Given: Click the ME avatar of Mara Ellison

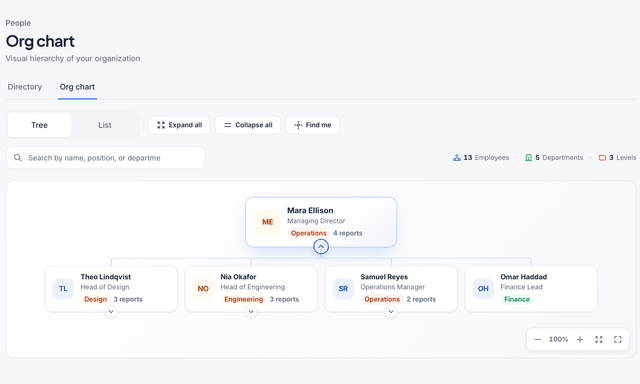Looking at the screenshot, I should 268,222.
